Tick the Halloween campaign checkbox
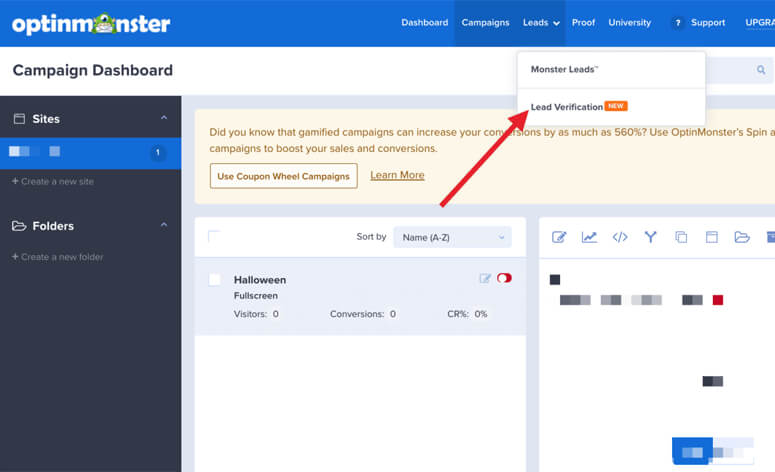The image size is (775, 472). (x=215, y=280)
